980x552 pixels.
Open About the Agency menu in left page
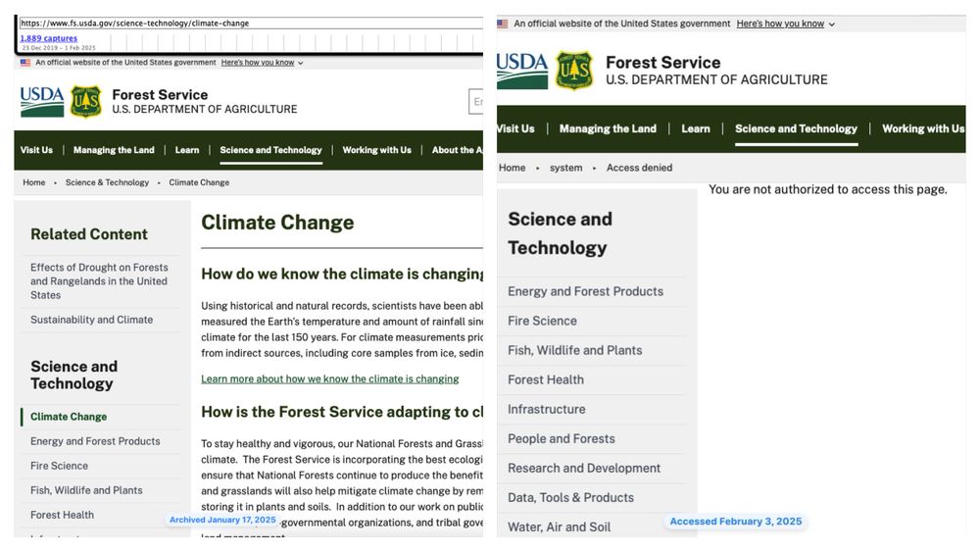[x=457, y=150]
